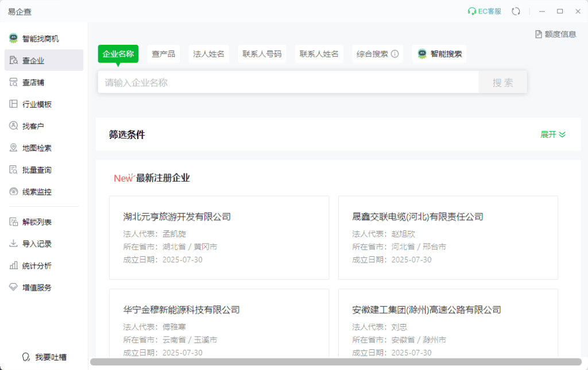588x370 pixels.
Task: Click the info icon beside 综合搜索
Action: [395, 54]
